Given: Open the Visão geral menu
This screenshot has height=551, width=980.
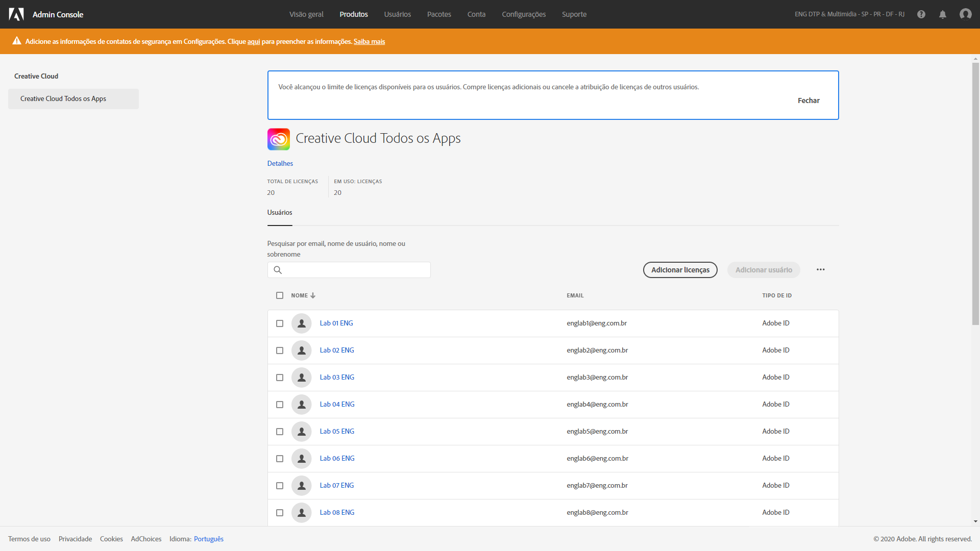Looking at the screenshot, I should [306, 14].
